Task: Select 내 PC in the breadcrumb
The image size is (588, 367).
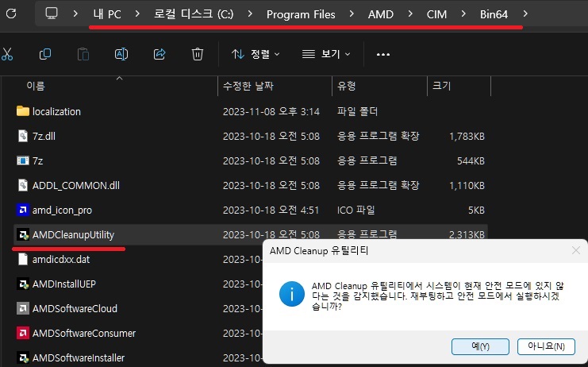Action: coord(107,14)
